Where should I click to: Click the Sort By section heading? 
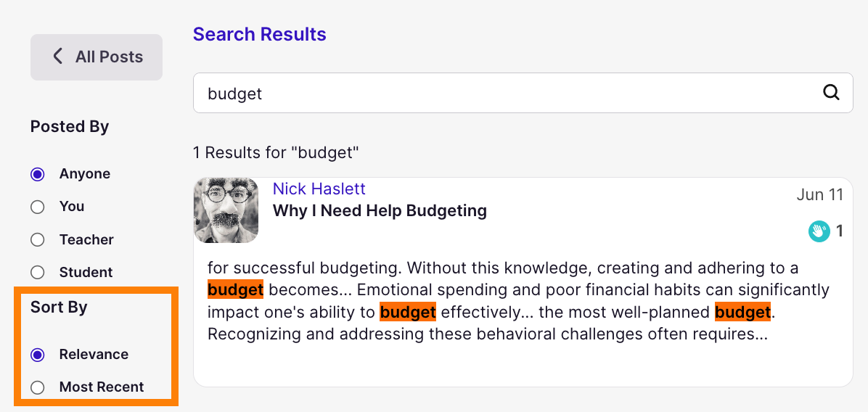point(60,307)
